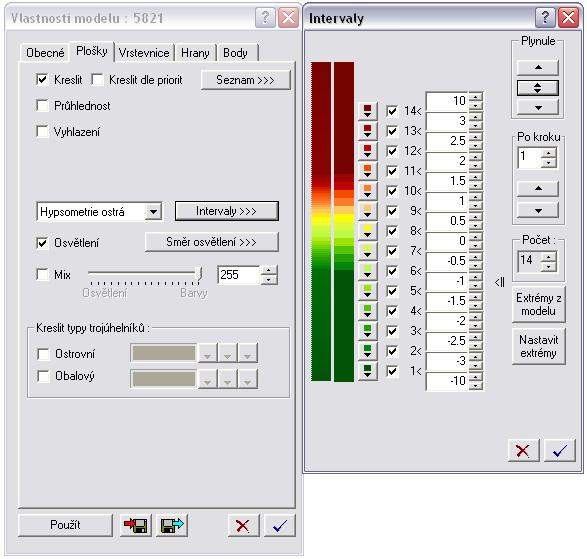This screenshot has height=559, width=587.
Task: Click the blue checkmark in Vlastnosti modelu
Action: point(280,525)
